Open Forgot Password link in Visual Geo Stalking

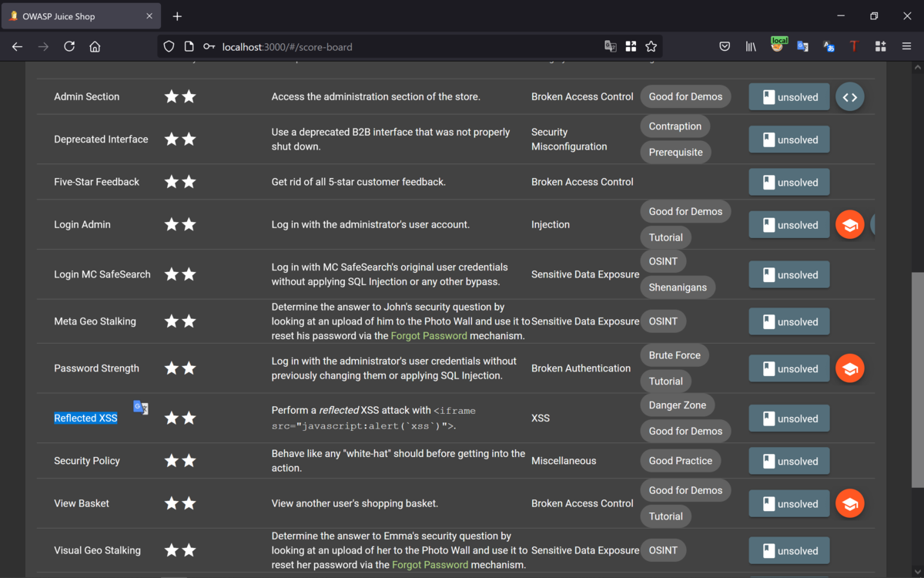(430, 565)
